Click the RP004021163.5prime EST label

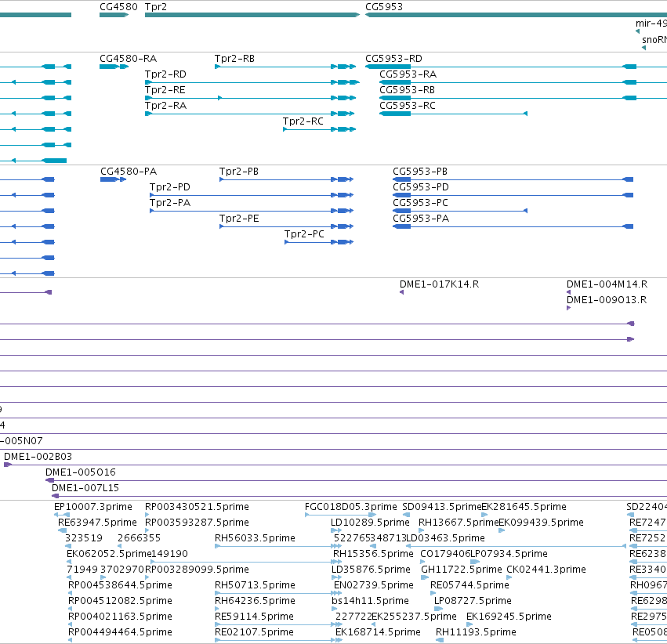(x=120, y=617)
